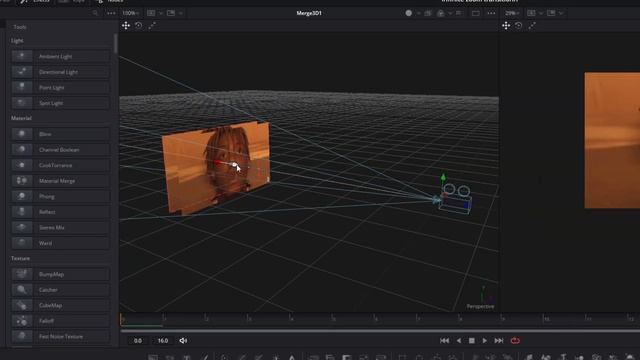Collapse the Light category header
Viewport: 640px width, 360px height.
pyautogui.click(x=17, y=40)
